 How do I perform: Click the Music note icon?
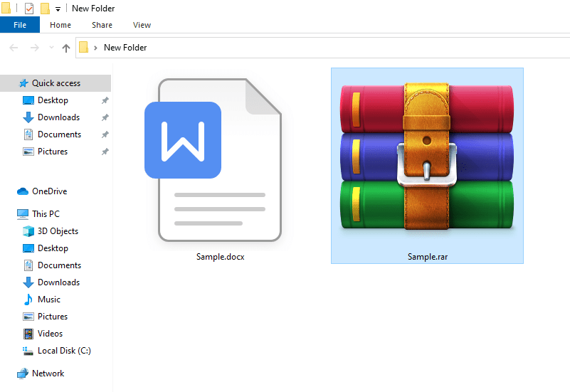coord(28,300)
